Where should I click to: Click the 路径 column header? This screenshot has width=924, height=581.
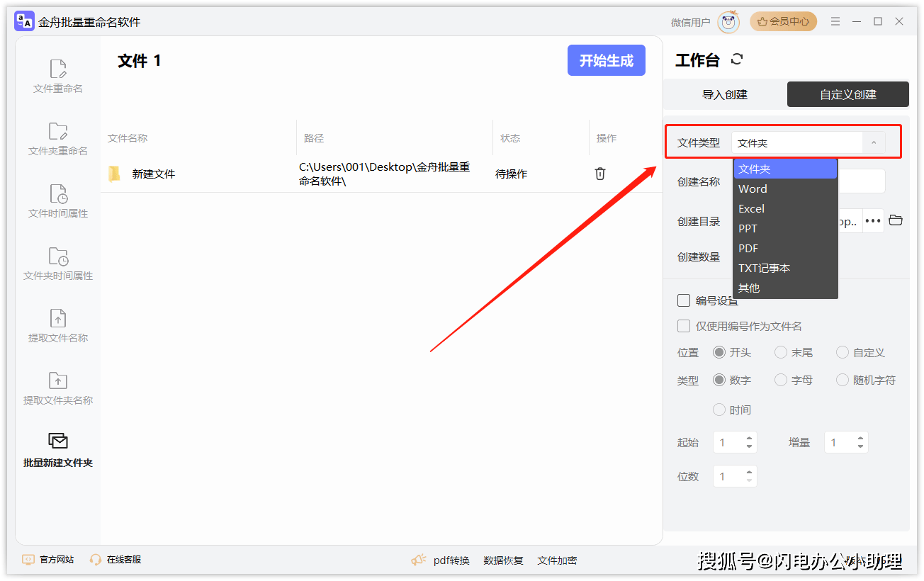click(314, 138)
